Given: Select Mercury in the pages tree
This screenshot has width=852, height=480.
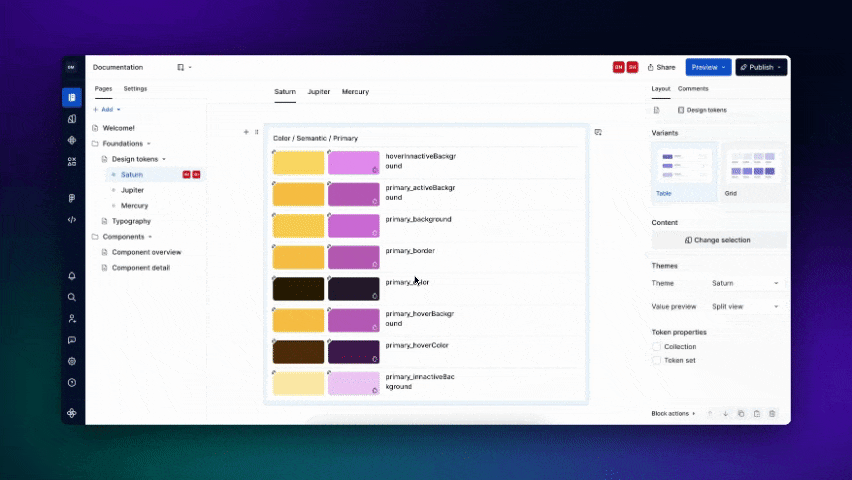Looking at the screenshot, I should (x=134, y=206).
